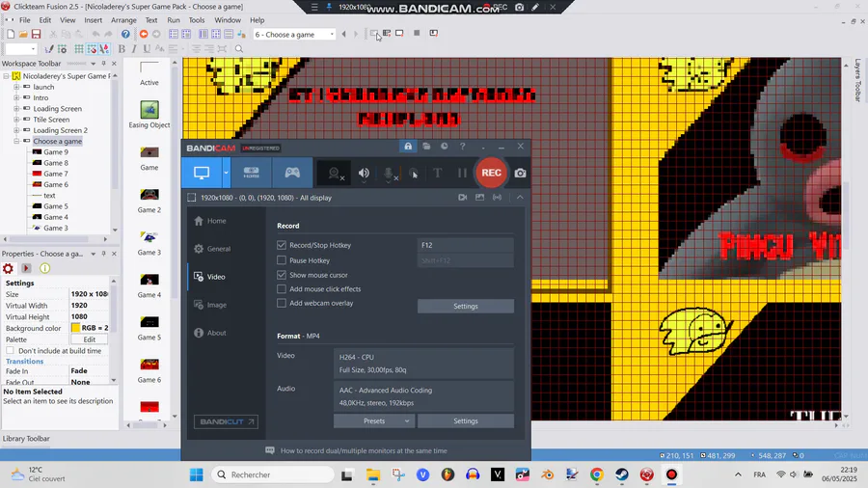Expand Loading Screen 2 tree node
Viewport: 868px width, 488px height.
point(16,130)
